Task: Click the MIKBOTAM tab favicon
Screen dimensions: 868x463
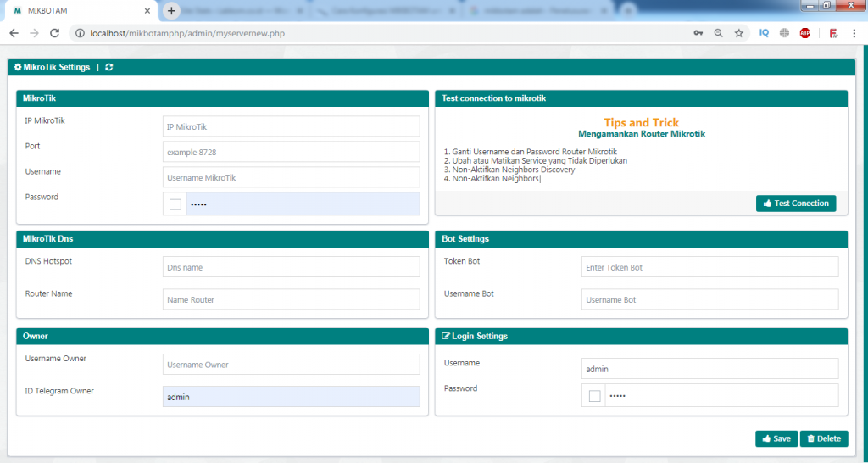Action: 17,10
